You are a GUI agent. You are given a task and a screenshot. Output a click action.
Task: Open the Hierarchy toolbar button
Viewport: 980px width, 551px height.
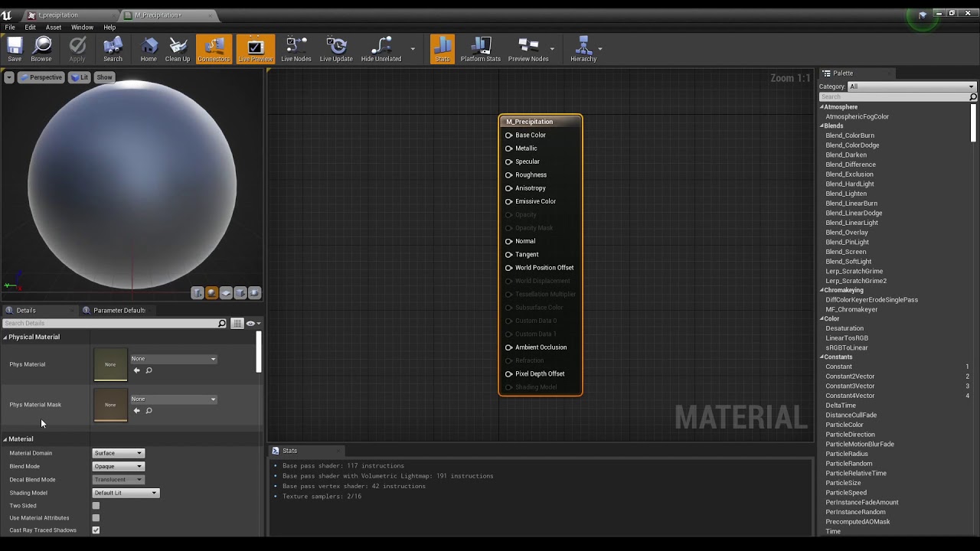point(583,49)
